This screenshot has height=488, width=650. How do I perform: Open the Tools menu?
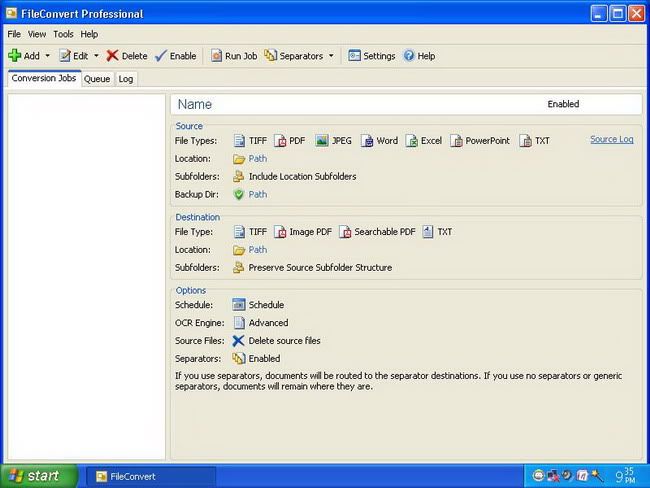[x=63, y=34]
